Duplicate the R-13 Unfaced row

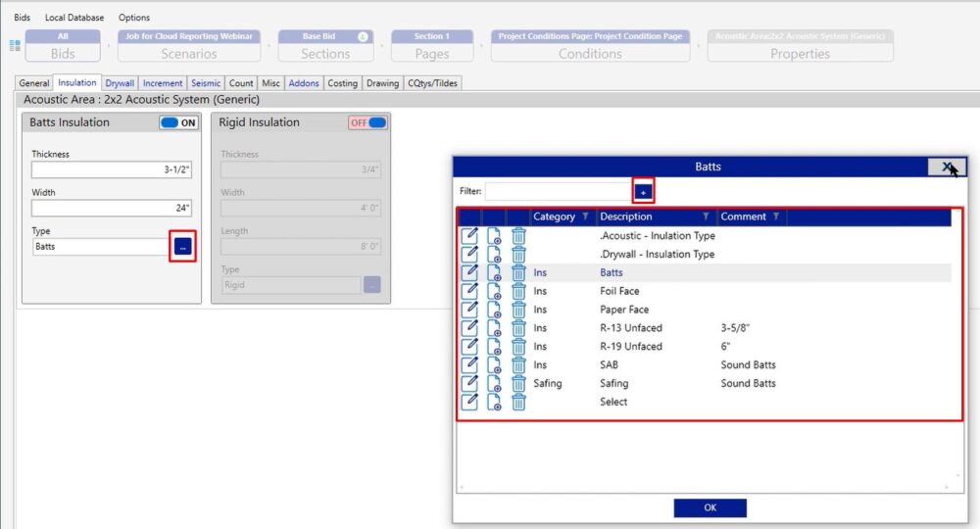494,328
